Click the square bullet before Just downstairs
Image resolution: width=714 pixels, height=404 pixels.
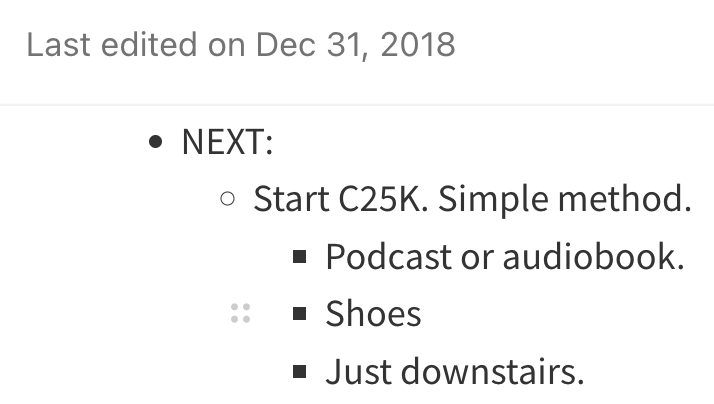tap(299, 372)
